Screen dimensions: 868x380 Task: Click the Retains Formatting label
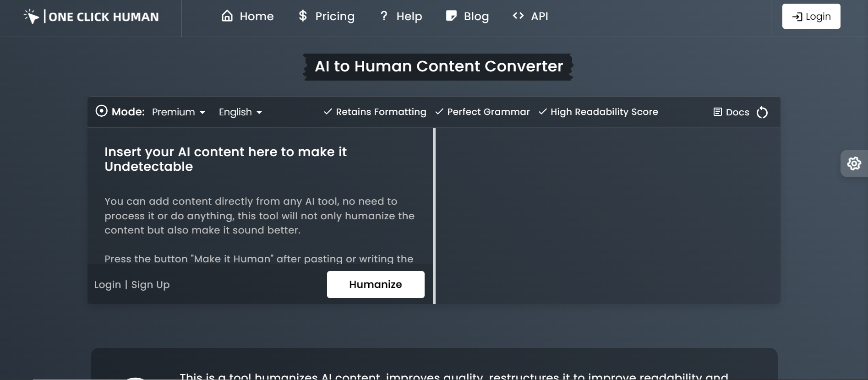tap(381, 112)
